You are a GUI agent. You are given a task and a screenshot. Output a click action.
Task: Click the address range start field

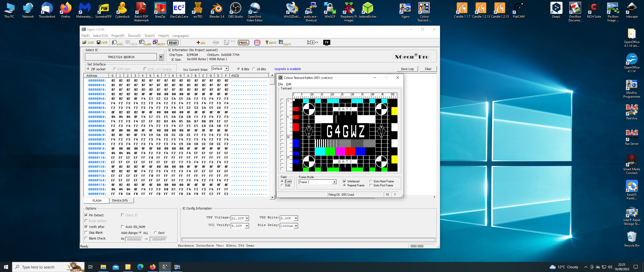[x=134, y=239]
